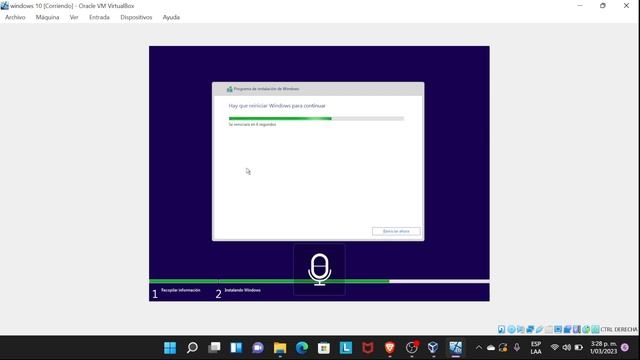This screenshot has height=360, width=640.
Task: Click the restart countdown progress bar
Action: click(x=316, y=119)
